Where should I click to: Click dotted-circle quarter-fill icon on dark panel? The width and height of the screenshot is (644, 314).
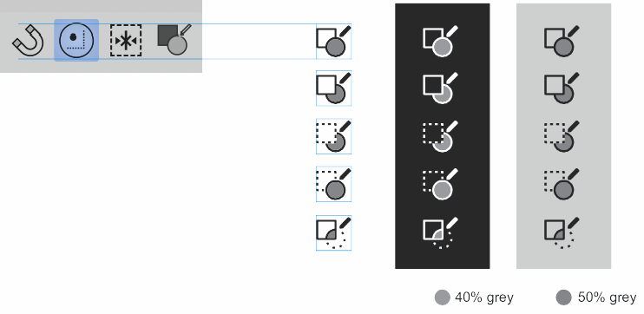click(441, 232)
